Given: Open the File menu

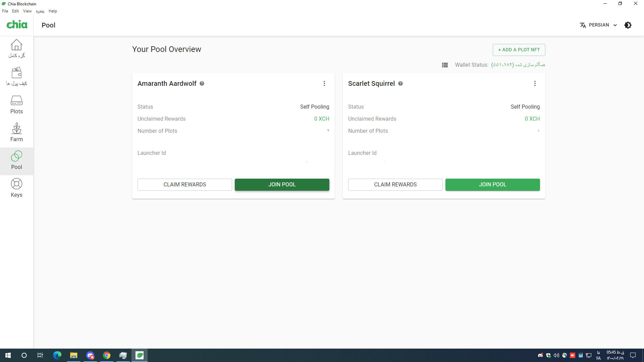Looking at the screenshot, I should pos(5,11).
